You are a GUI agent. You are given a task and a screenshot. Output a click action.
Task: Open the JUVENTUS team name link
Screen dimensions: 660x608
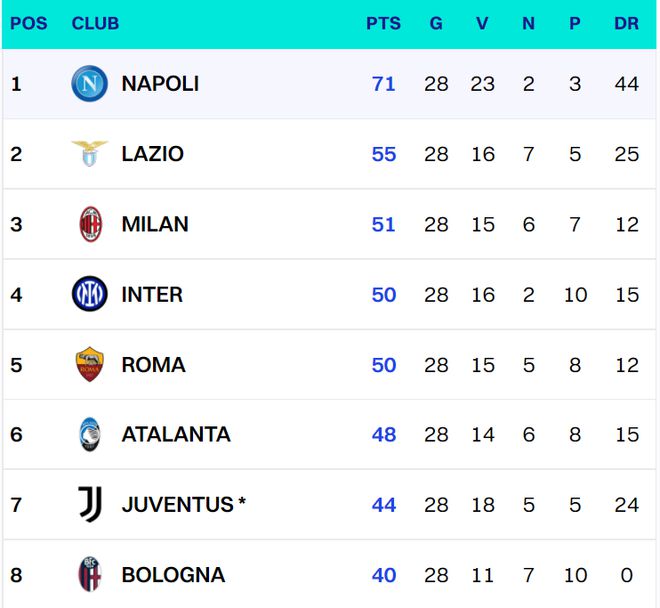pyautogui.click(x=178, y=504)
